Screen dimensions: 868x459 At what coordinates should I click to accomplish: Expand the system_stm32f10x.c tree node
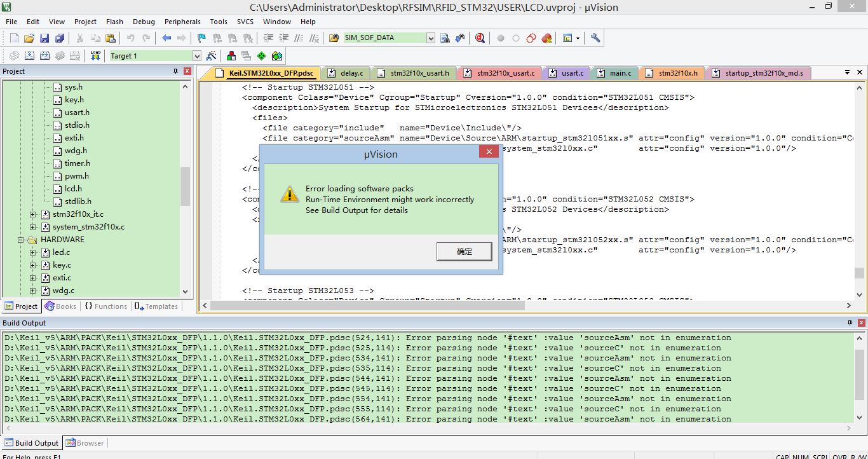33,227
